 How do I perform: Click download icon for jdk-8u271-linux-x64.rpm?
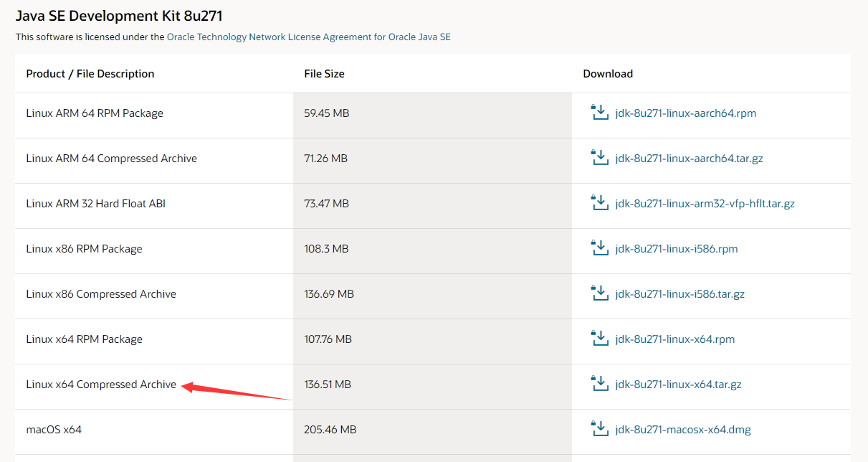(x=599, y=339)
